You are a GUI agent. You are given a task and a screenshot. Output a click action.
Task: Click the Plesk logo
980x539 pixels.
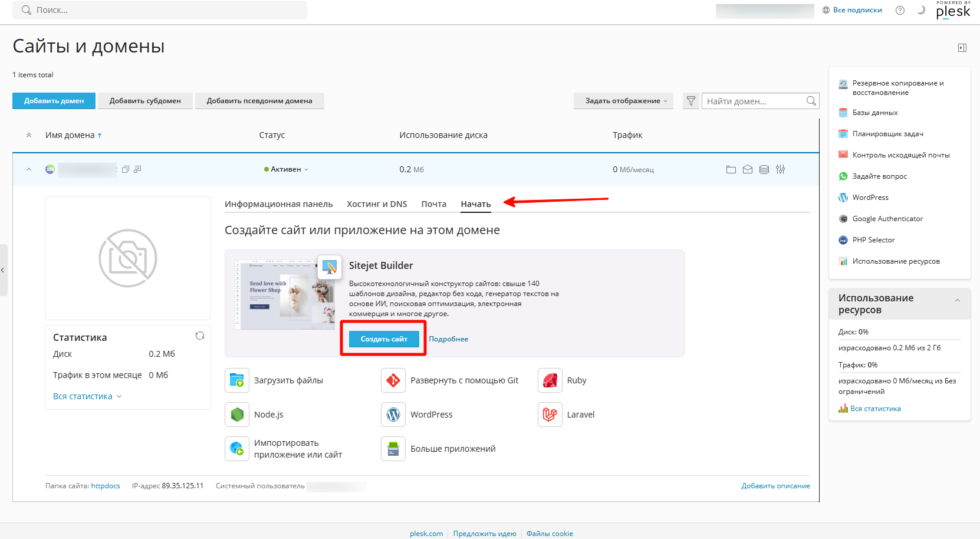[953, 10]
